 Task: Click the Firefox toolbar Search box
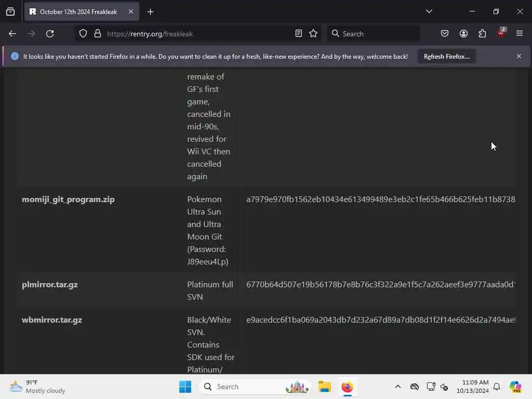(x=373, y=34)
